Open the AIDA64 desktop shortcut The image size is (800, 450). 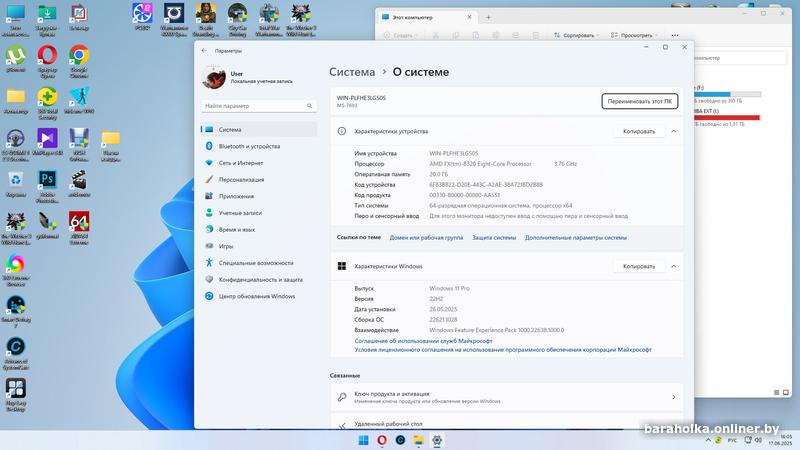tap(79, 228)
